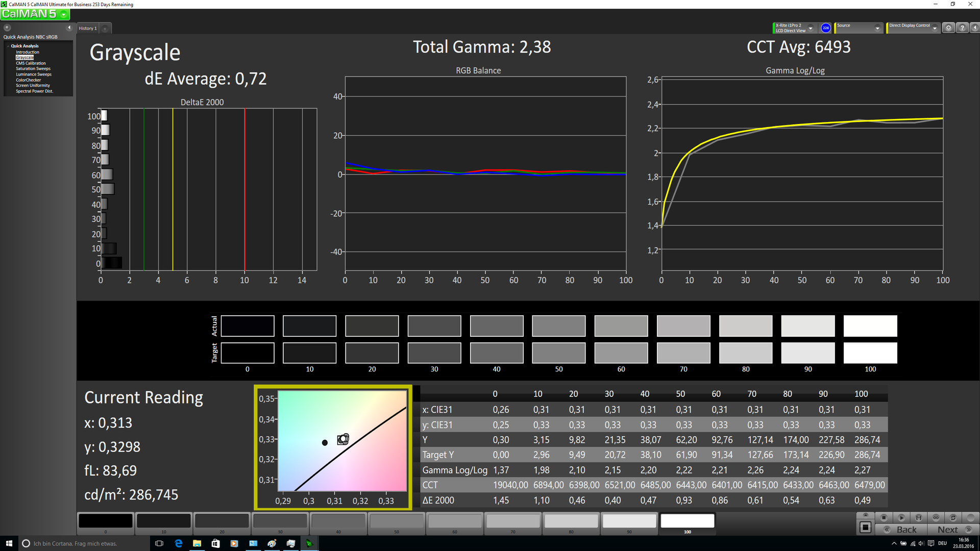The width and height of the screenshot is (980, 551).
Task: Open the Source dropdown
Action: pyautogui.click(x=877, y=29)
